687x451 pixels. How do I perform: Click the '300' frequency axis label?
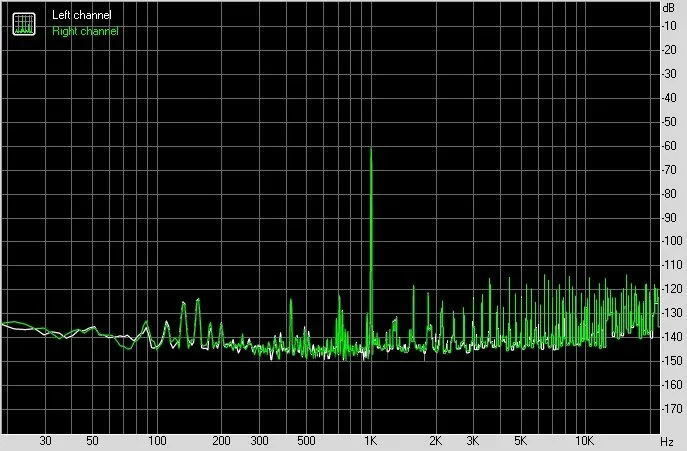(259, 441)
